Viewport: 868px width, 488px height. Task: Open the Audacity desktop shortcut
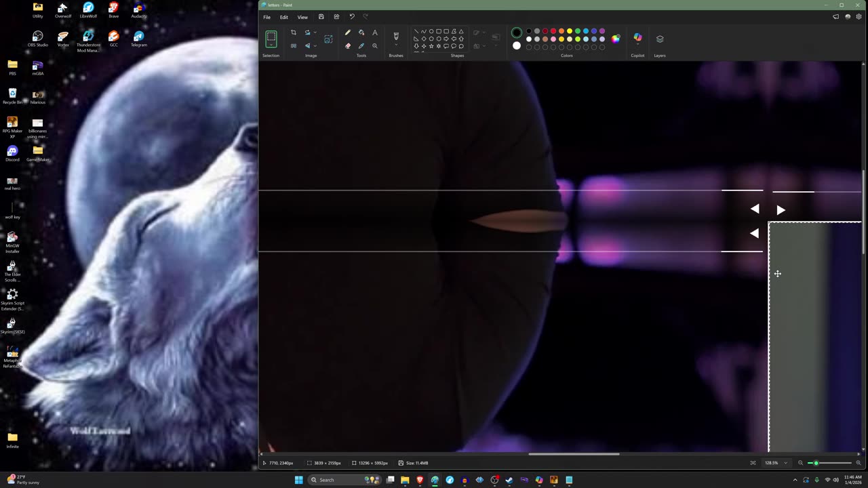click(x=139, y=9)
